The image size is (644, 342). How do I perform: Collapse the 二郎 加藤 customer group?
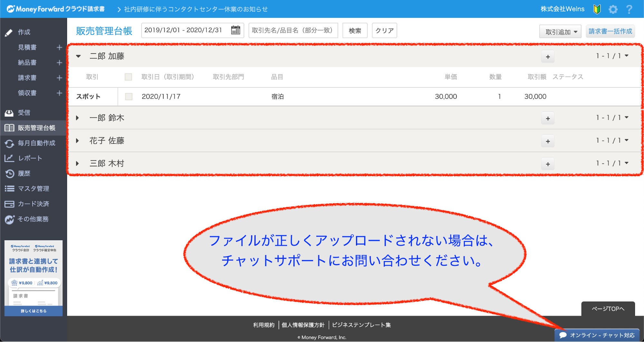click(78, 56)
